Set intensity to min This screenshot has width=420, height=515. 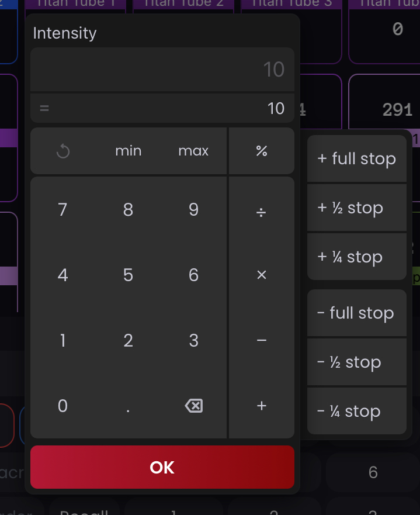tap(129, 151)
